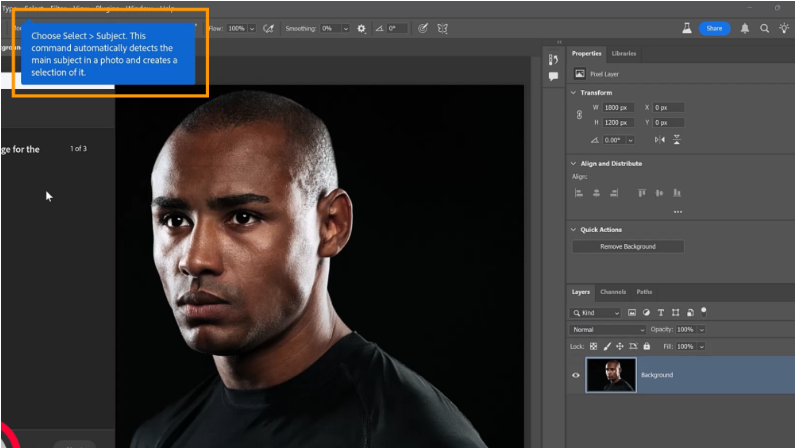Align bottom edges

point(677,193)
